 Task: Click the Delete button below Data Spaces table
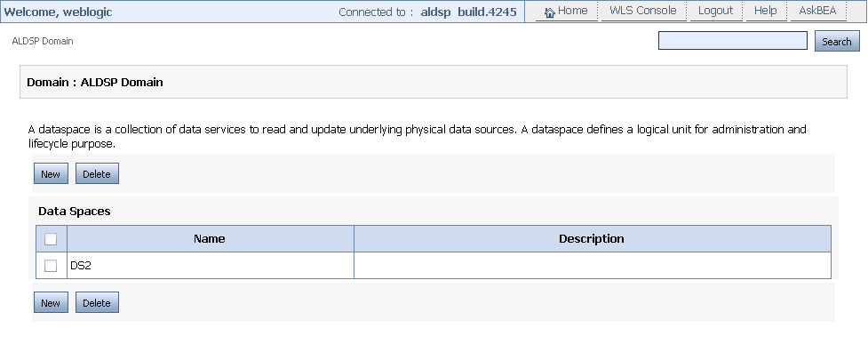point(97,303)
